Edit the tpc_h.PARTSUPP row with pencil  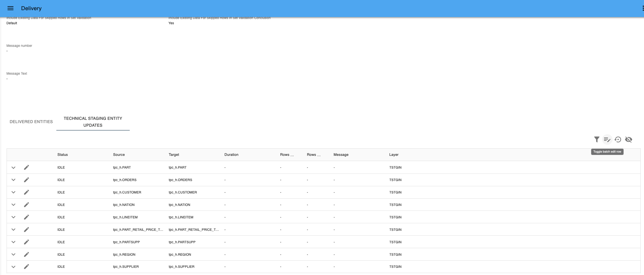27,242
